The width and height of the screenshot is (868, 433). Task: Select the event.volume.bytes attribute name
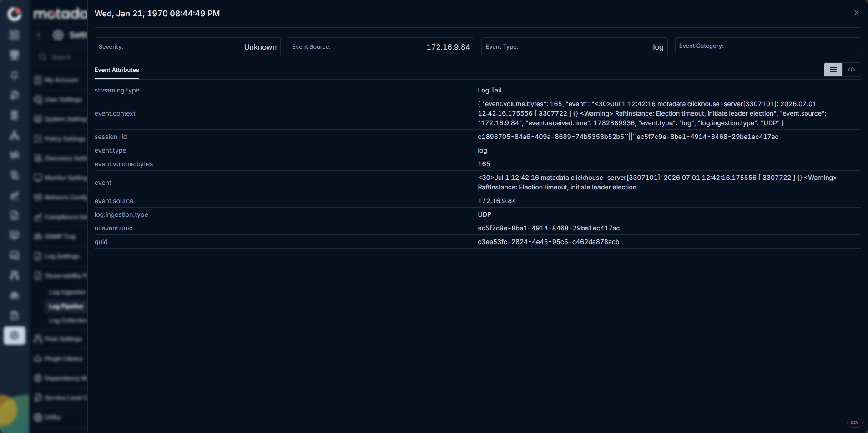click(x=124, y=164)
